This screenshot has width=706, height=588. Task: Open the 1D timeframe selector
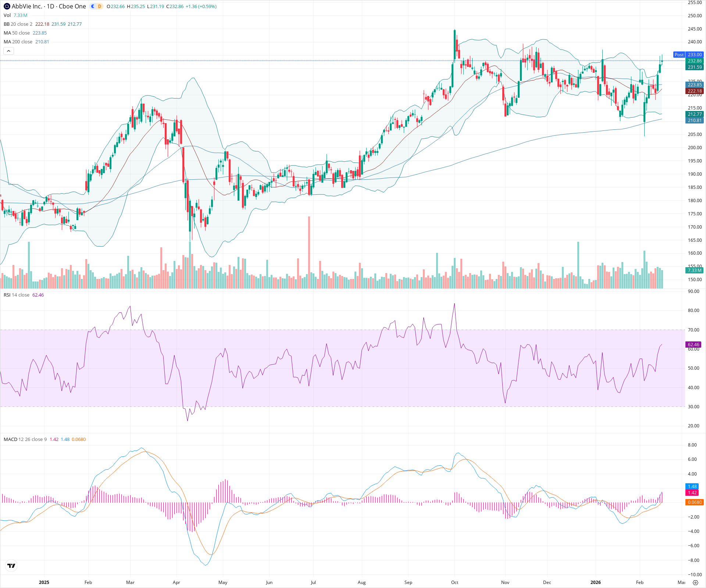(x=50, y=6)
